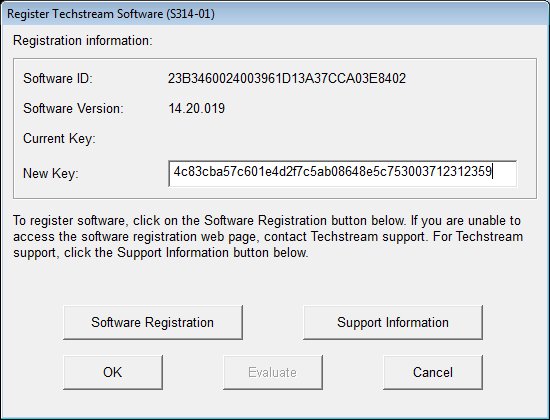The width and height of the screenshot is (550, 420).
Task: Select the Software Version number 14.20.019
Action: point(196,108)
